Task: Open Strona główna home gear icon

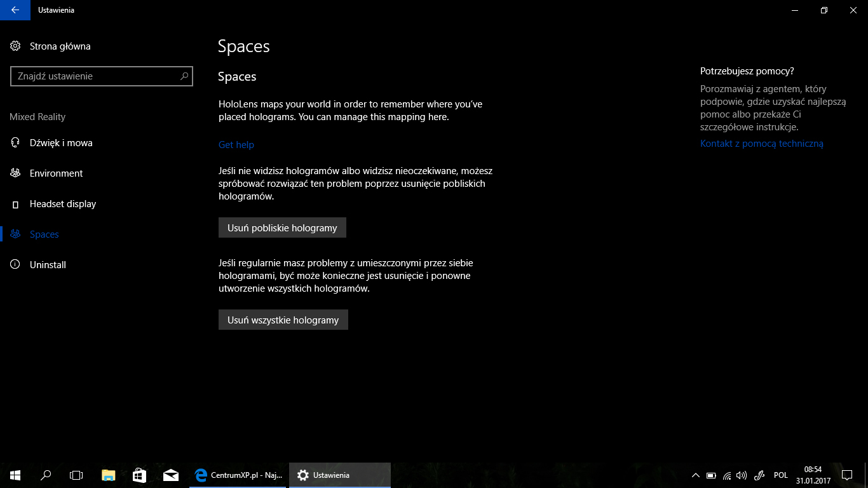Action: (x=15, y=46)
